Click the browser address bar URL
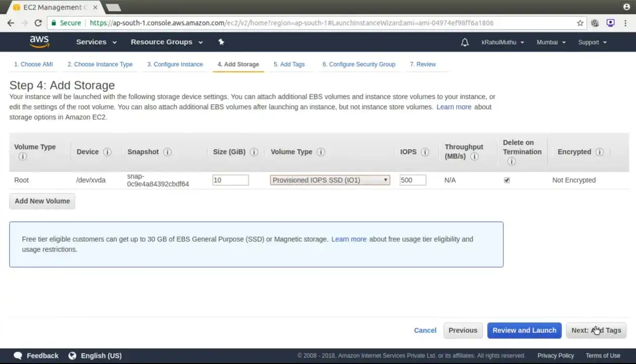Image resolution: width=636 pixels, height=364 pixels. tap(292, 23)
